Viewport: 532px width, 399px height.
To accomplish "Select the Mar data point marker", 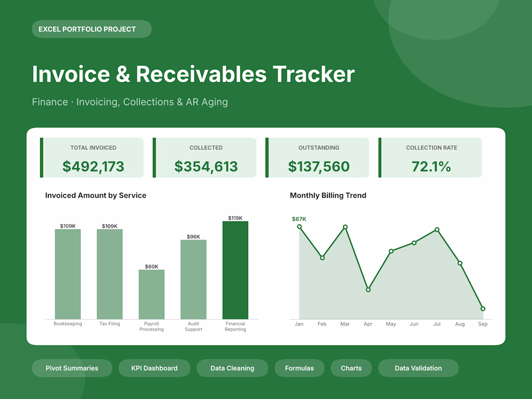I will [x=345, y=227].
